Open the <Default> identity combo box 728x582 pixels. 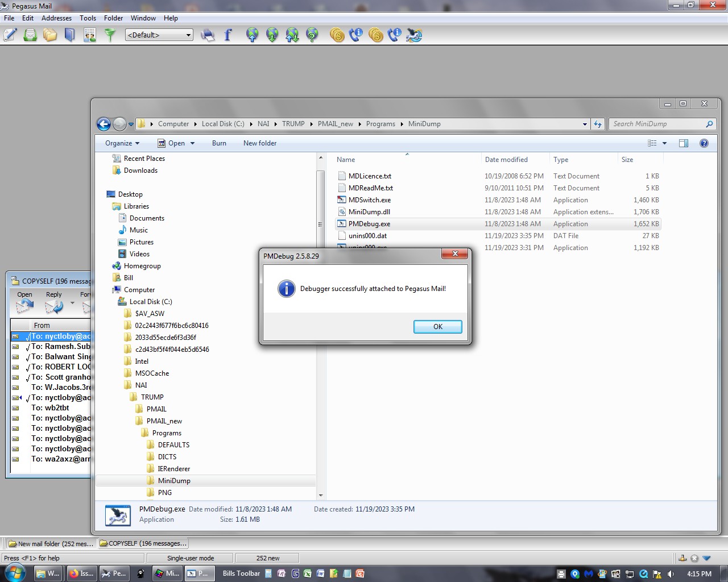pyautogui.click(x=159, y=35)
